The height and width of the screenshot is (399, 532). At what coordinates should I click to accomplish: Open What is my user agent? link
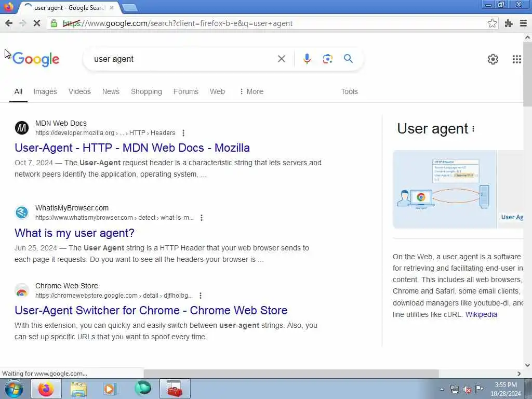pyautogui.click(x=74, y=233)
